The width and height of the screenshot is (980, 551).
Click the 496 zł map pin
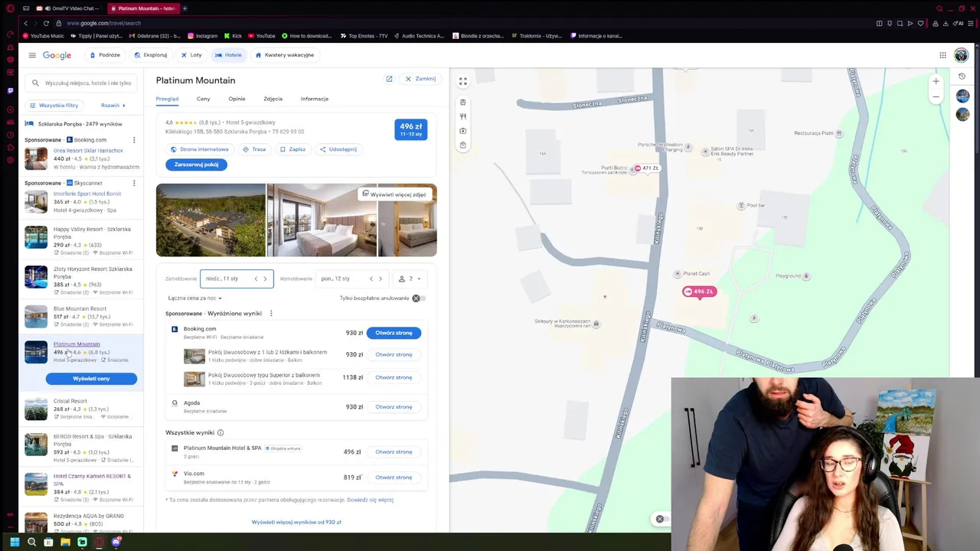[x=699, y=292]
